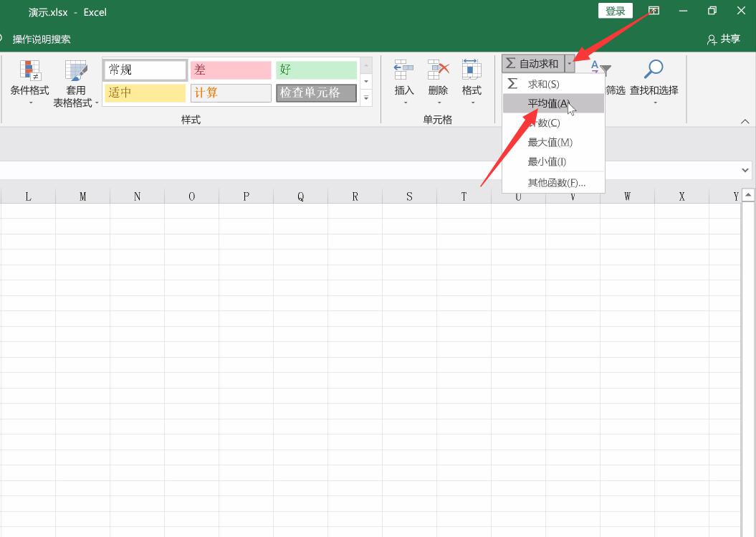Screen dimensions: 756x537
Task: Select column X header
Action: pyautogui.click(x=681, y=196)
